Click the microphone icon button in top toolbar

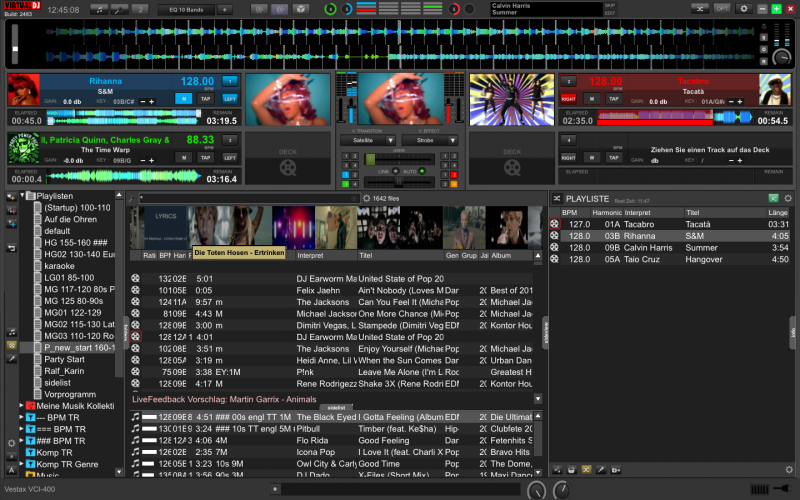119,9
